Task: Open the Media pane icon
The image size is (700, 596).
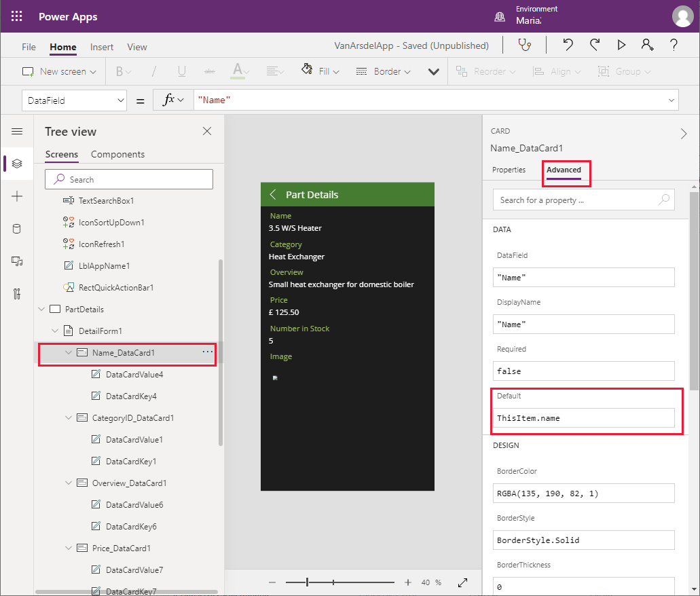Action: [17, 261]
